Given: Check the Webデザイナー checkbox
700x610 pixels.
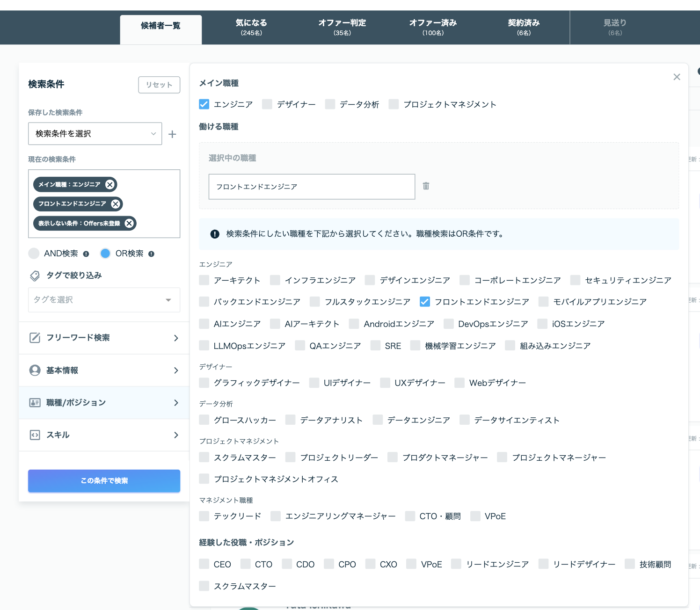Looking at the screenshot, I should (x=459, y=383).
